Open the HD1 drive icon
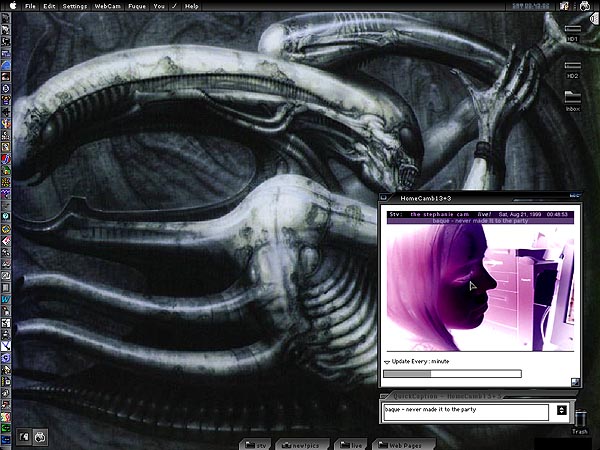The width and height of the screenshot is (600, 450). click(x=573, y=35)
